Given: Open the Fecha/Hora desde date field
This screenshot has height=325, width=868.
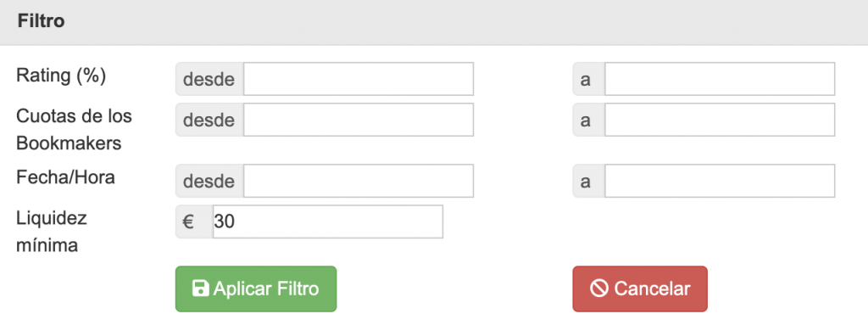Looking at the screenshot, I should 359,181.
